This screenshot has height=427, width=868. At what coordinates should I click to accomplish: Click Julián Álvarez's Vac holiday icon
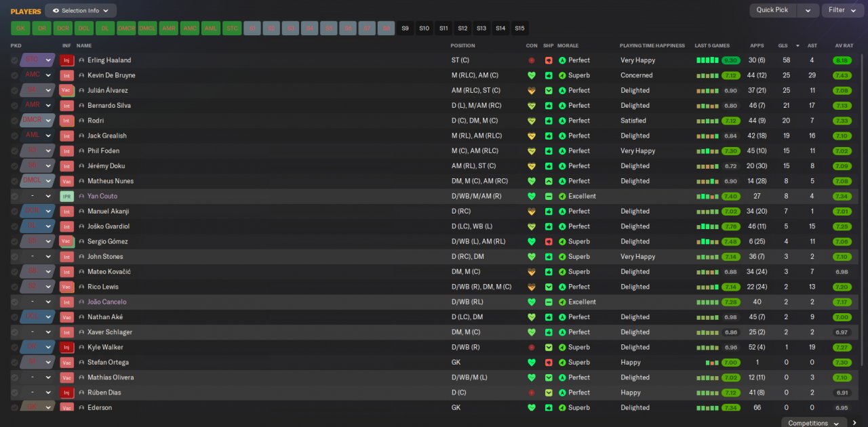click(66, 90)
